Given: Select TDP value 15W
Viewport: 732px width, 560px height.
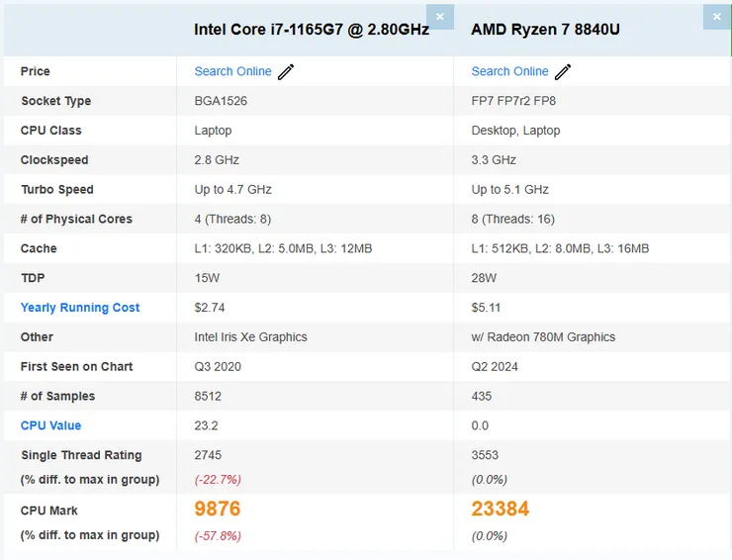Looking at the screenshot, I should coord(207,278).
